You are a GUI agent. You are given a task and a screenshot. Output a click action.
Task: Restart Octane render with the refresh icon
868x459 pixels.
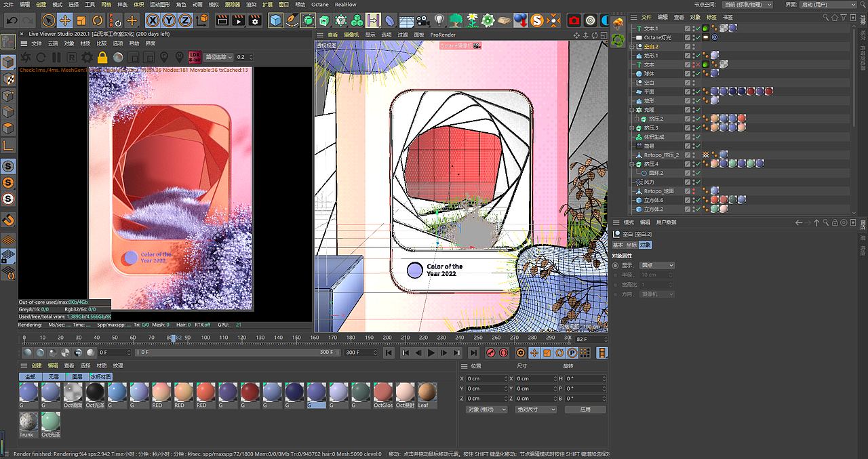point(41,58)
